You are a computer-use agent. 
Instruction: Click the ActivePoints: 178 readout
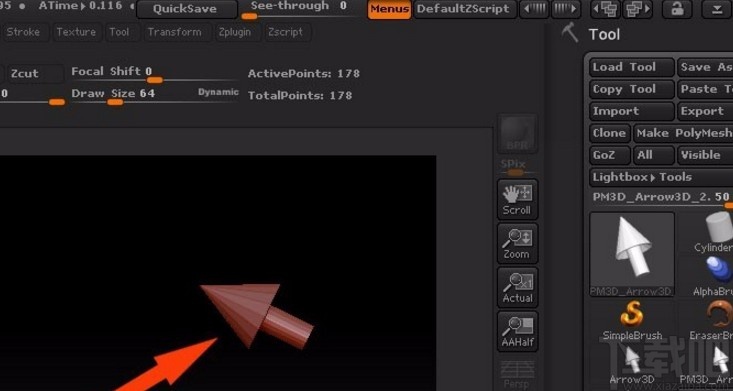click(304, 73)
